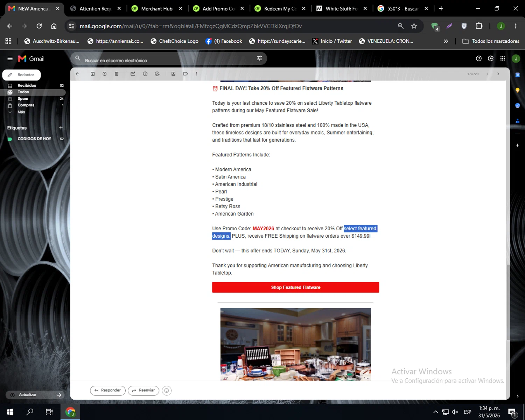Open the Spam folder
Viewport: 525px width, 420px height.
(33, 99)
